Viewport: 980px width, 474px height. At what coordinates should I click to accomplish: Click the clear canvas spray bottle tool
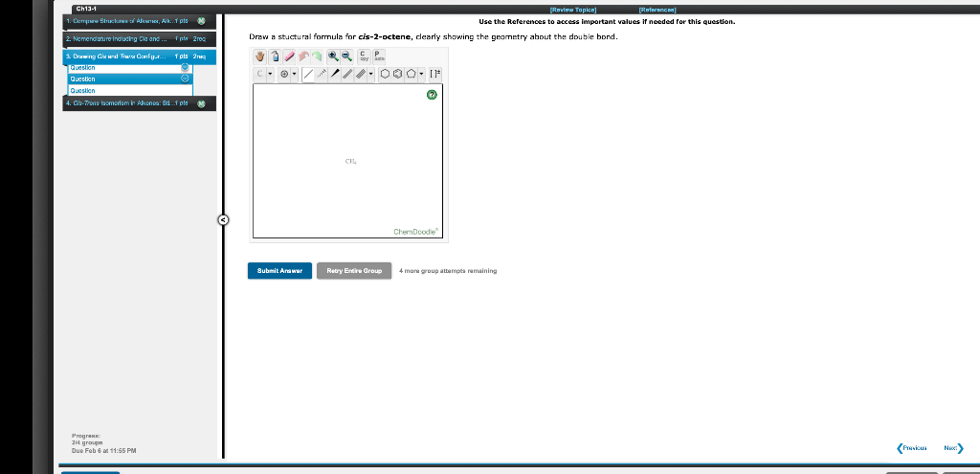click(x=275, y=56)
